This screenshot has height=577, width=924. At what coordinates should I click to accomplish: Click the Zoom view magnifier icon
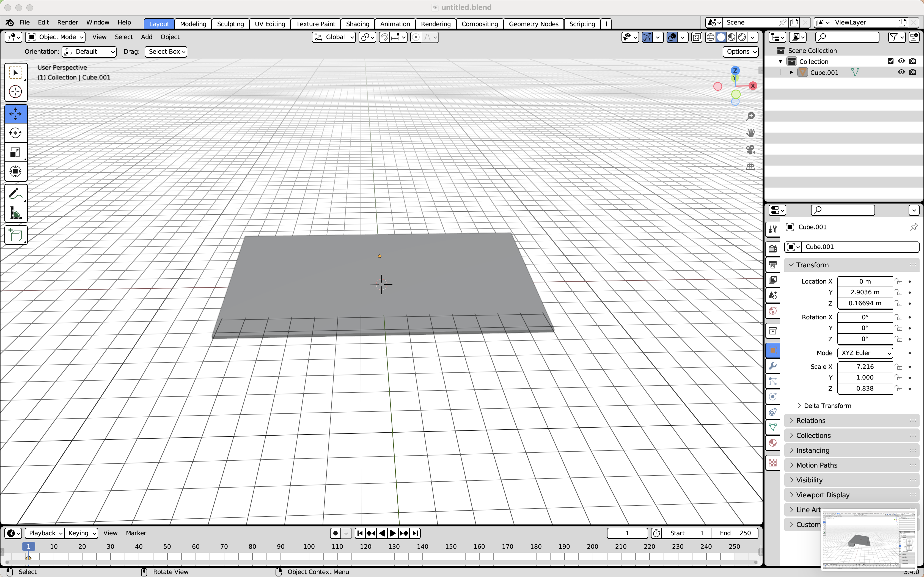[750, 116]
